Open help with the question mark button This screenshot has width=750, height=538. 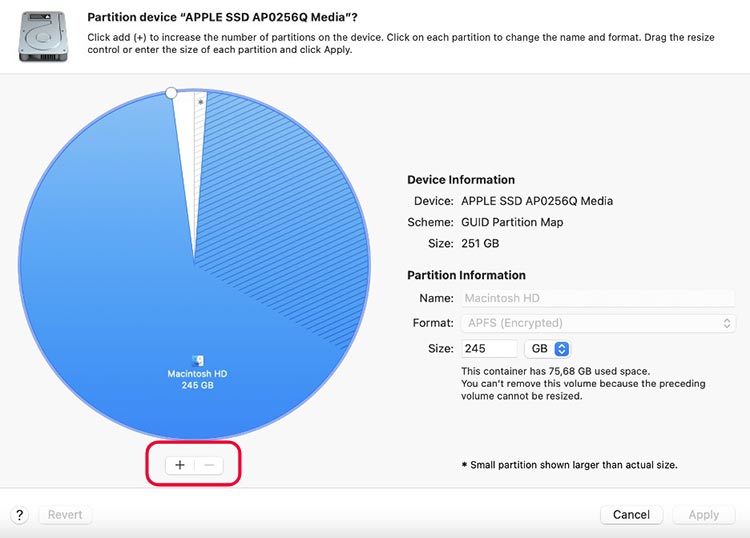19,515
